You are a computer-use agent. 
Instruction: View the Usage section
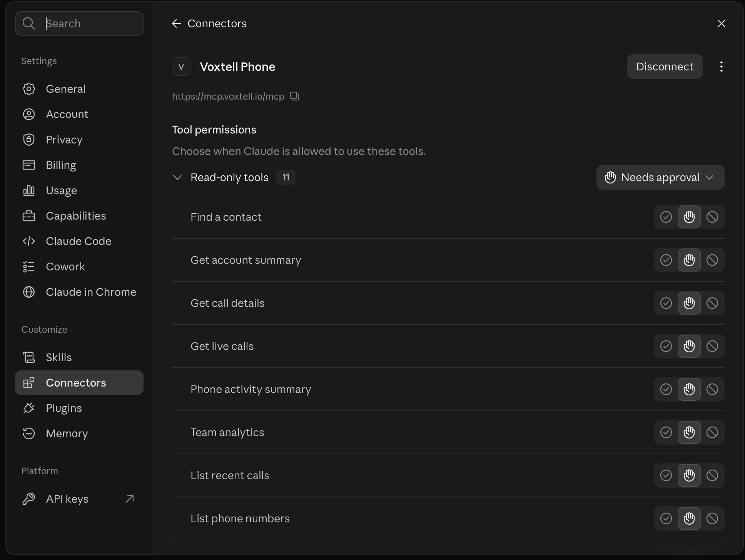[79, 190]
